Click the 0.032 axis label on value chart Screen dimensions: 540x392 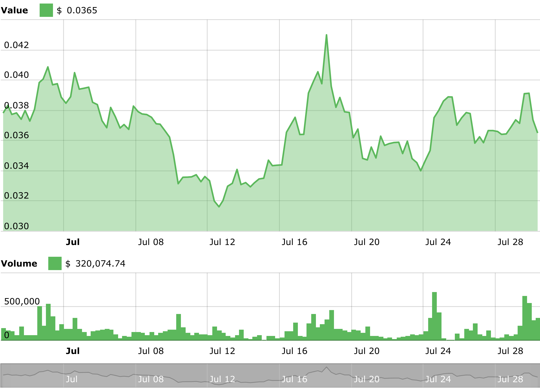(16, 196)
